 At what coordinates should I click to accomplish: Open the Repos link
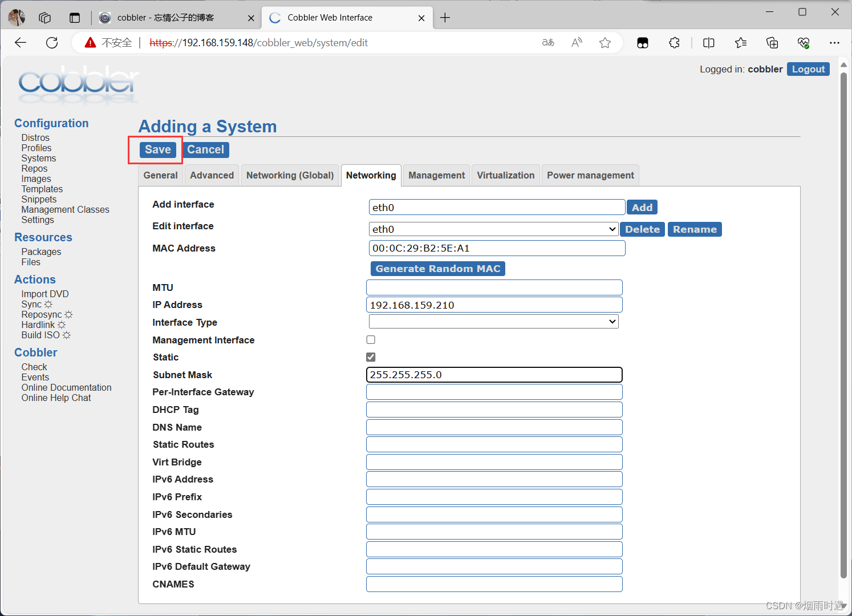[x=34, y=169]
